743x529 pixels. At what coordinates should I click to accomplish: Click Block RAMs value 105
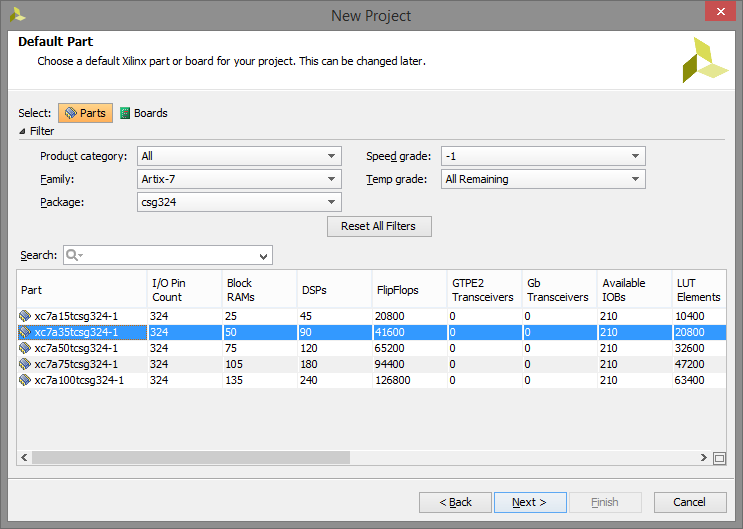pos(234,365)
